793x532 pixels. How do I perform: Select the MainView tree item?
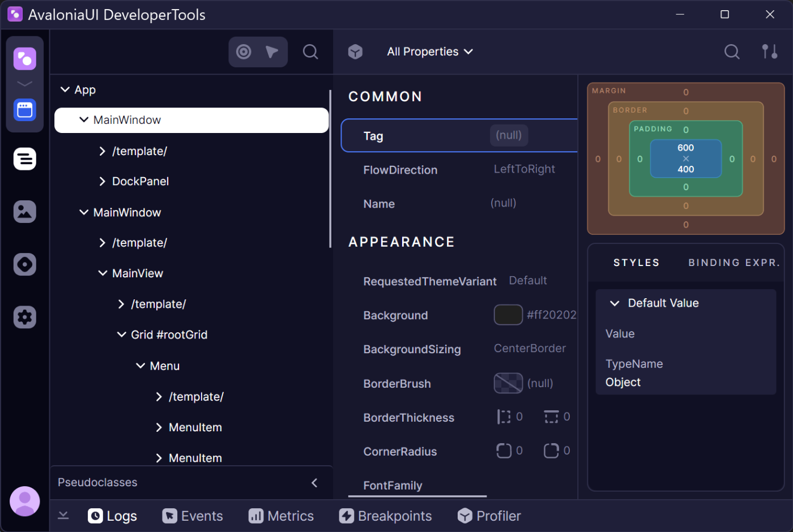click(138, 273)
